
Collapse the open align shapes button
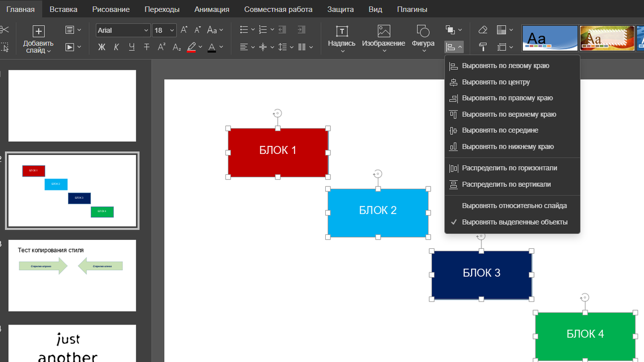pyautogui.click(x=454, y=47)
